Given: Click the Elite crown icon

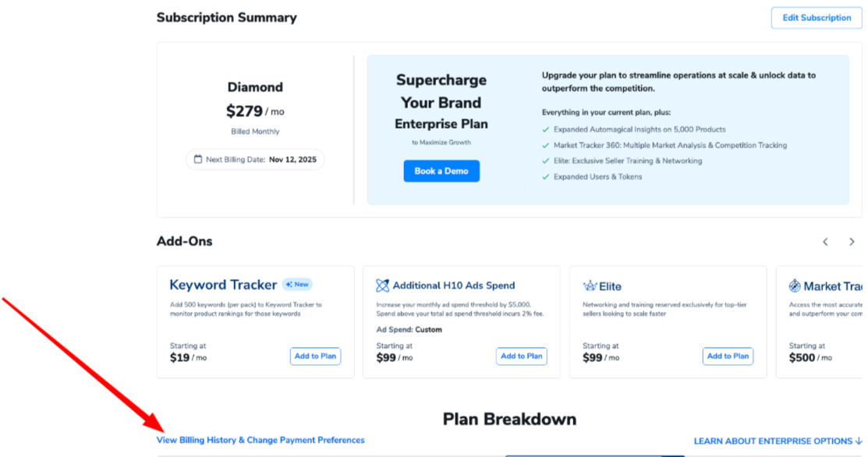Looking at the screenshot, I should coord(590,286).
